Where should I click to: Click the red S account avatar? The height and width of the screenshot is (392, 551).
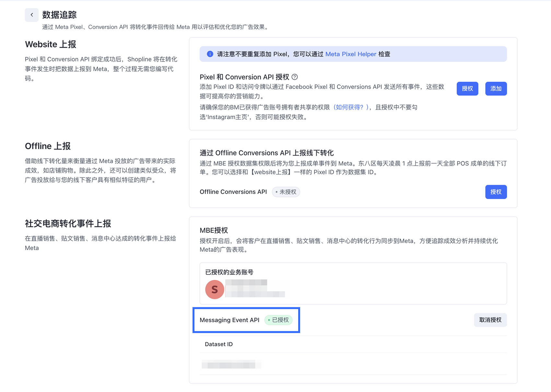point(215,289)
